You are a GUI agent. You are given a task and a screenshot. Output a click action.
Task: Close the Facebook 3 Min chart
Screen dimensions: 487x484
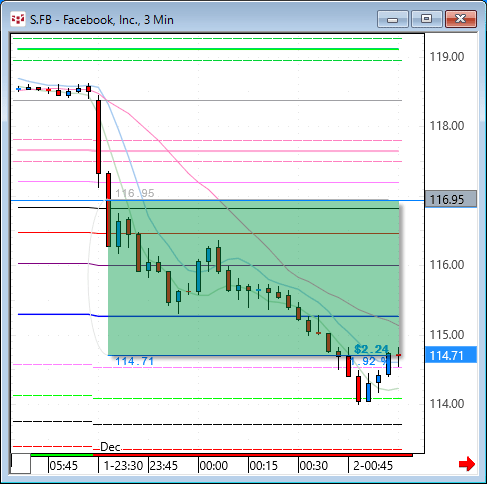click(461, 19)
